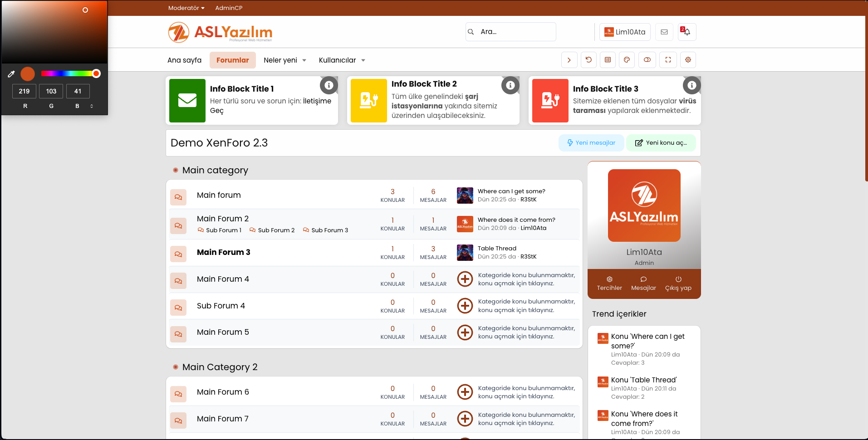Image resolution: width=868 pixels, height=440 pixels.
Task: Expand the Neler yeni dropdown arrow
Action: click(304, 60)
